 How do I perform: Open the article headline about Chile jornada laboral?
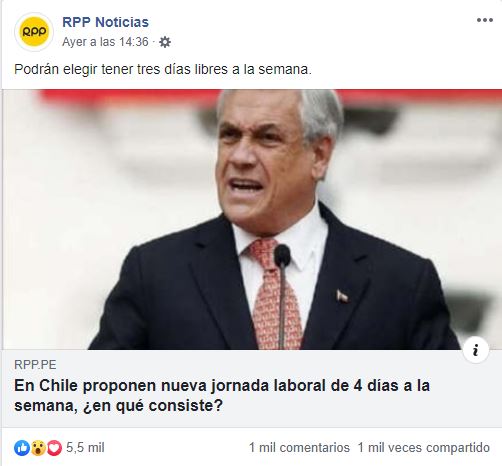click(222, 396)
